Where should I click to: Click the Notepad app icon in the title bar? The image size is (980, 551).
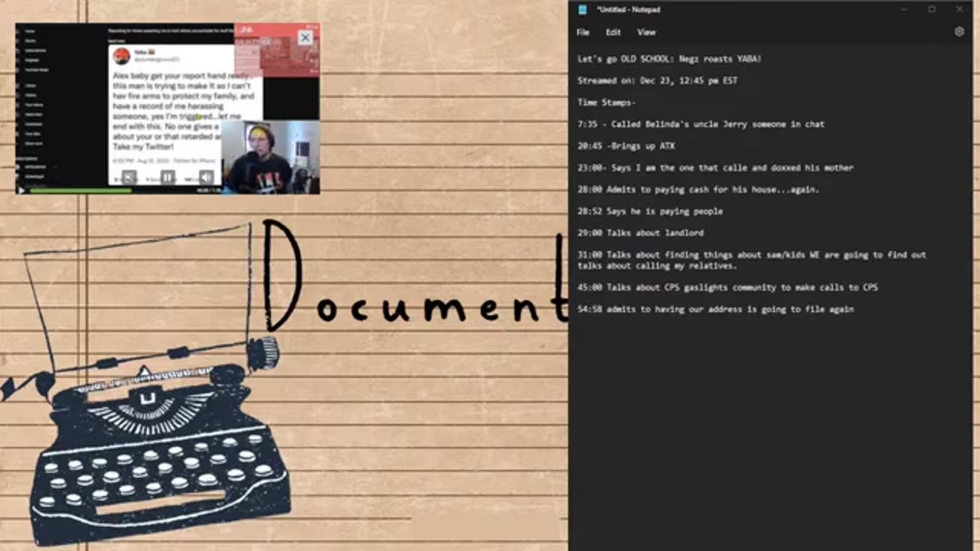583,9
